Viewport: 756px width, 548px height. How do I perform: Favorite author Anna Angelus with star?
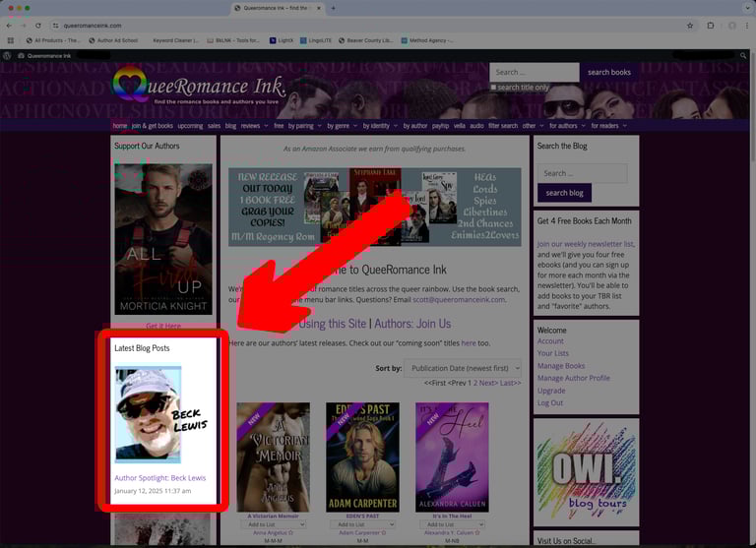point(290,533)
